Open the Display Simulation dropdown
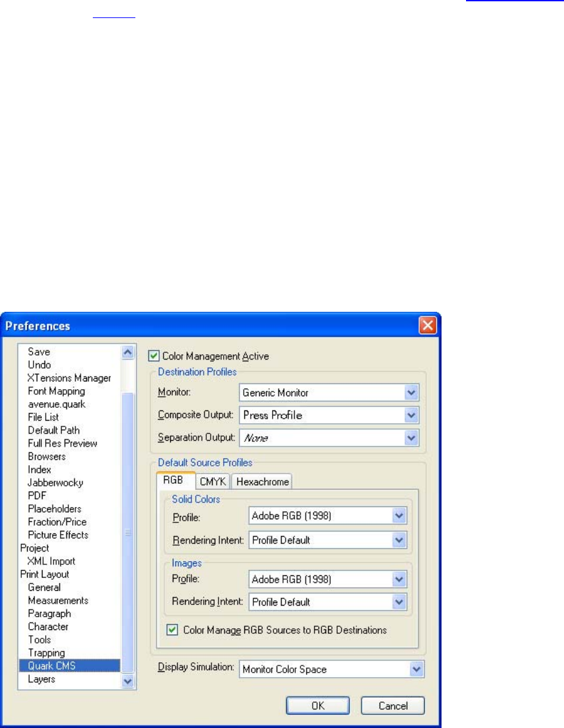This screenshot has height=728, width=564. 331,669
